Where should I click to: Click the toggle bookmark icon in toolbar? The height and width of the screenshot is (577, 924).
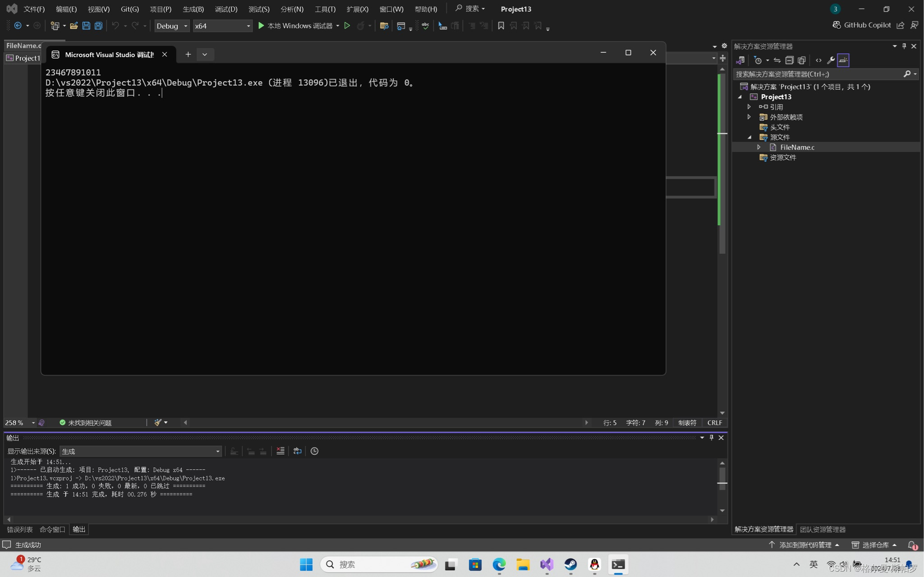coord(501,26)
